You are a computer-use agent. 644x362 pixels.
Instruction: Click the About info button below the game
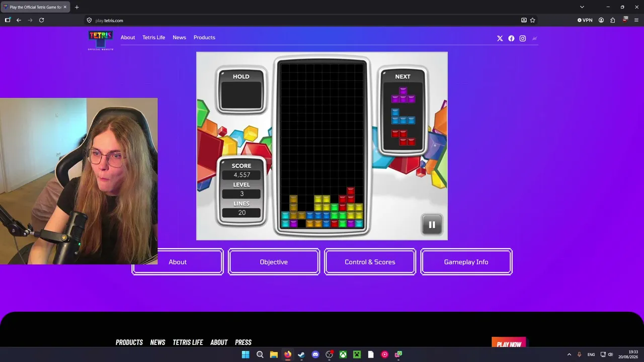tap(178, 262)
